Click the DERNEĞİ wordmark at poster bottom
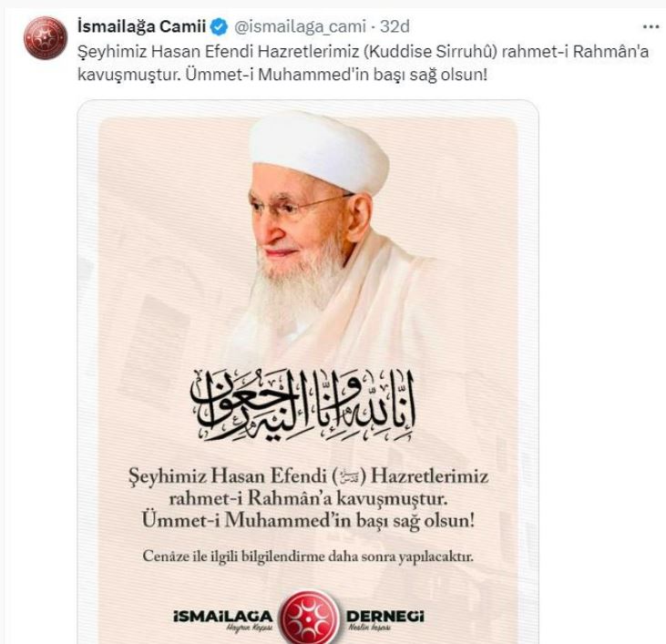Viewport: 666px width, 644px height. (x=385, y=616)
